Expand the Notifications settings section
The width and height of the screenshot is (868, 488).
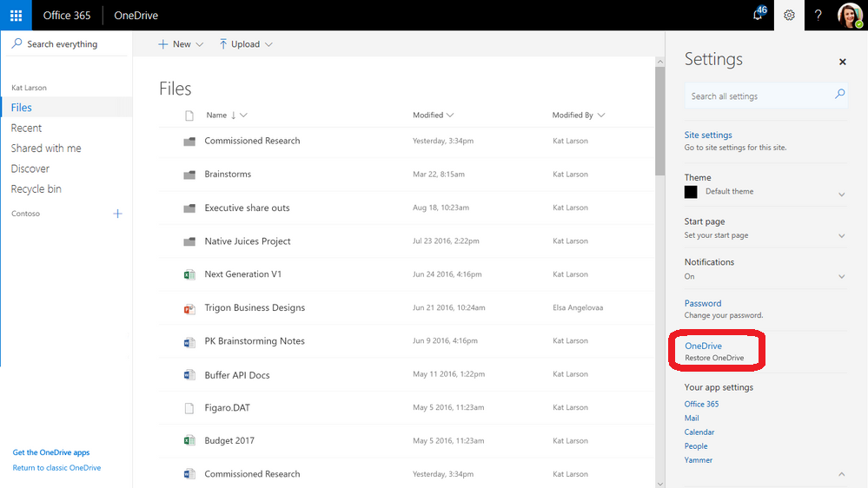841,277
